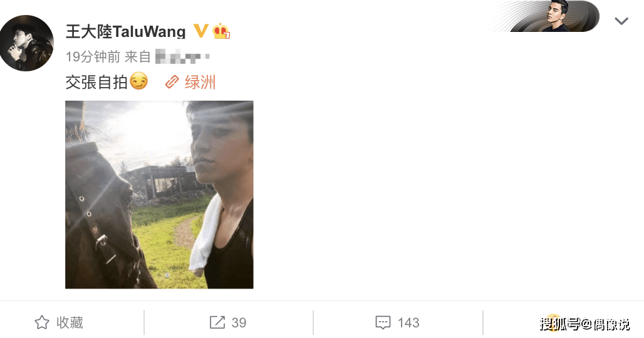Open the 绿洲 link
This screenshot has height=338, width=644.
(x=200, y=82)
